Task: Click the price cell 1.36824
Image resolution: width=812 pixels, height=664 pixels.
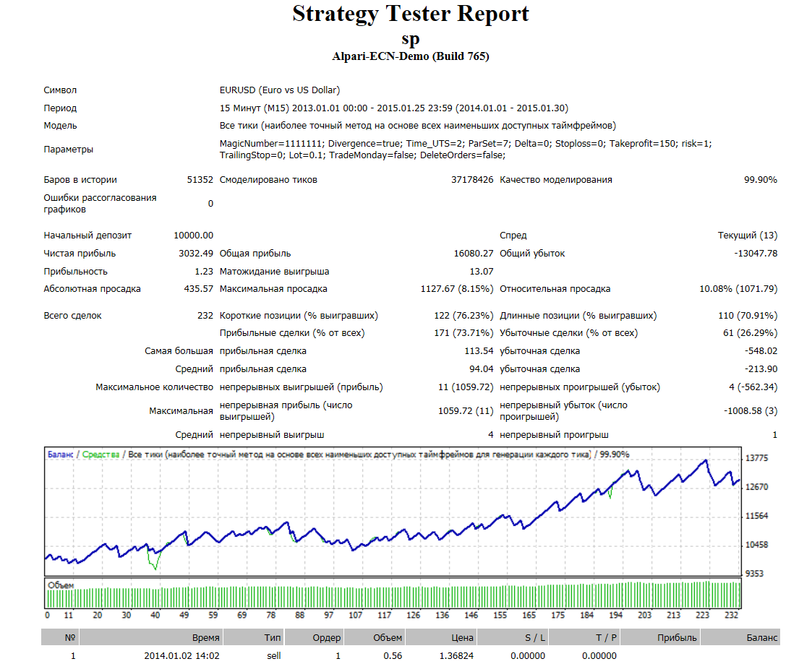Action: pos(456,656)
